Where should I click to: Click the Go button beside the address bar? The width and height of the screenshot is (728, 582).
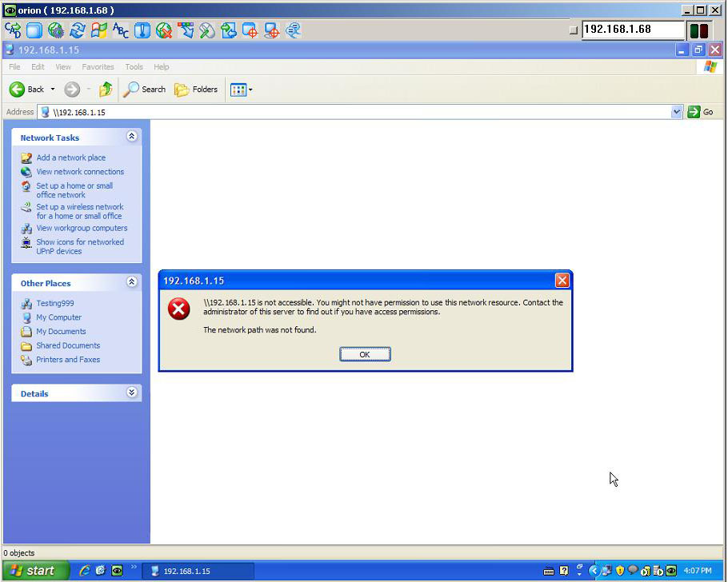701,112
